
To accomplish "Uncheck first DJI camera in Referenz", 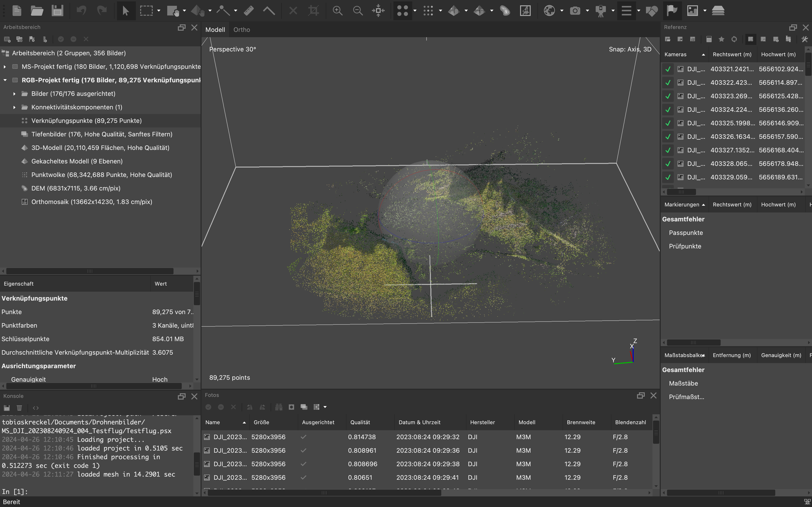I will (668, 69).
